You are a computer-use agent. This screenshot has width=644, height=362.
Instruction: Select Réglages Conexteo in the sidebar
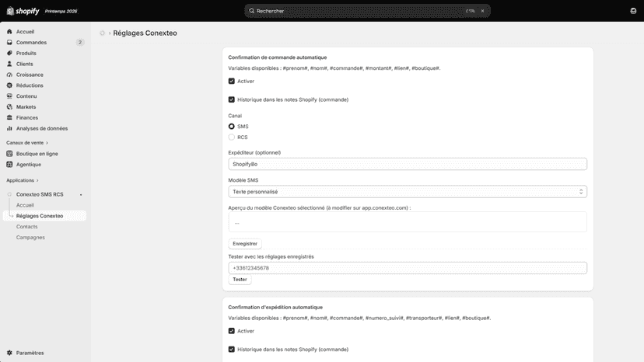44,216
